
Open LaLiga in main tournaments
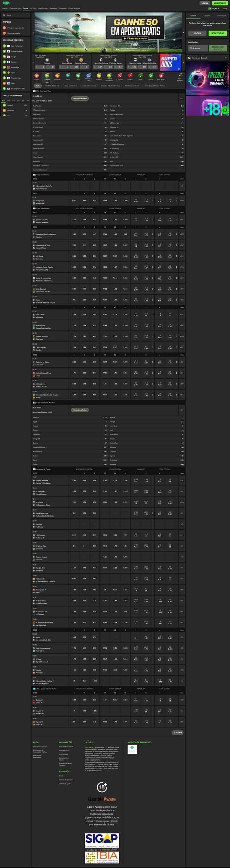13,57
